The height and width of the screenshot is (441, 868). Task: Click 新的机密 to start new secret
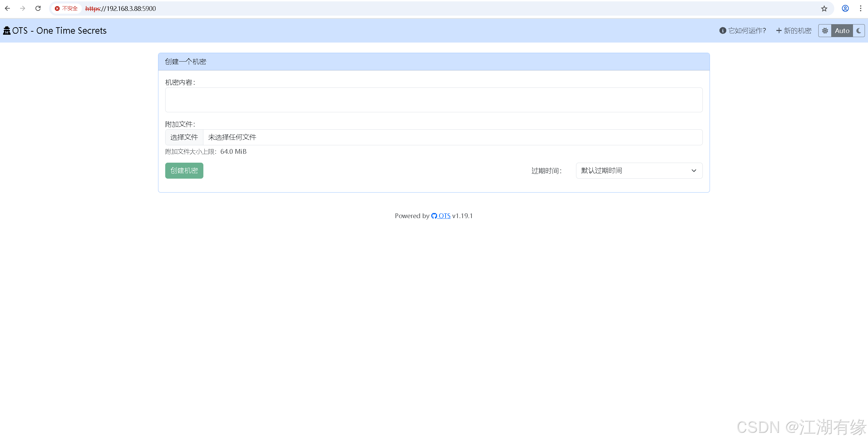coord(794,31)
